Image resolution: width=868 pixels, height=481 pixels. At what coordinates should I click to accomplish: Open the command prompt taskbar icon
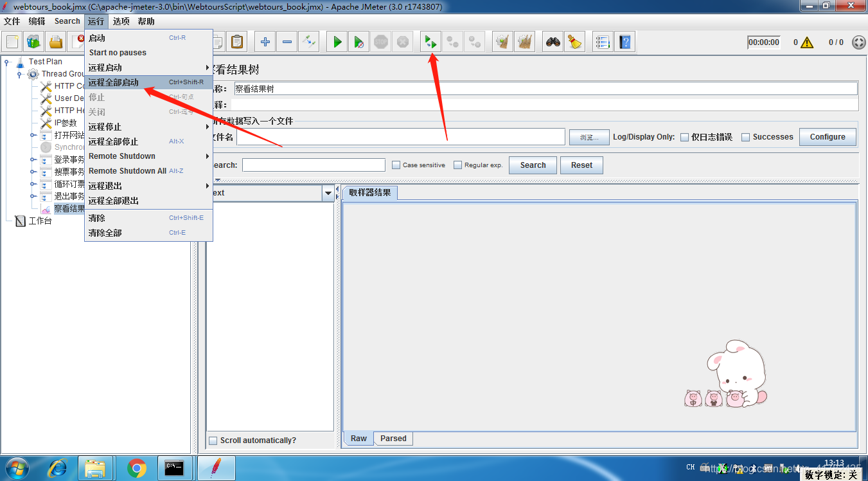coord(175,468)
